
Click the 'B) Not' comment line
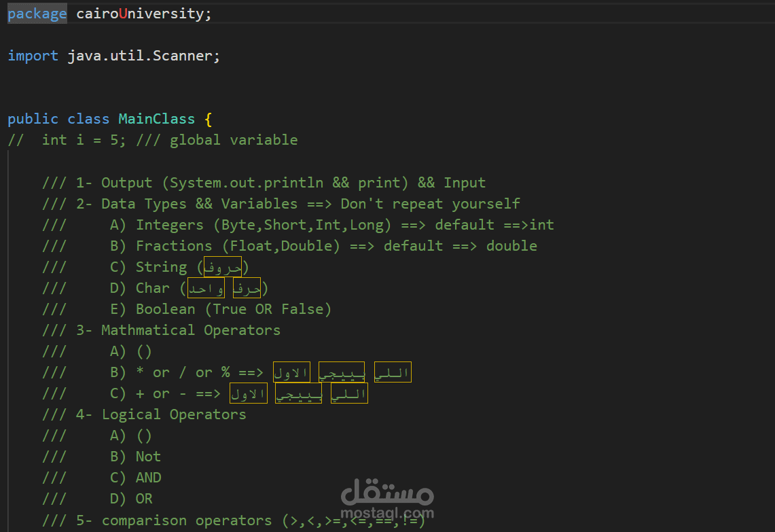101,457
